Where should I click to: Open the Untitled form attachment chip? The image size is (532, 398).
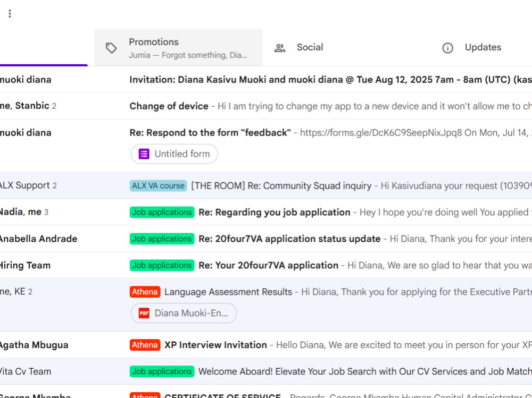click(174, 154)
